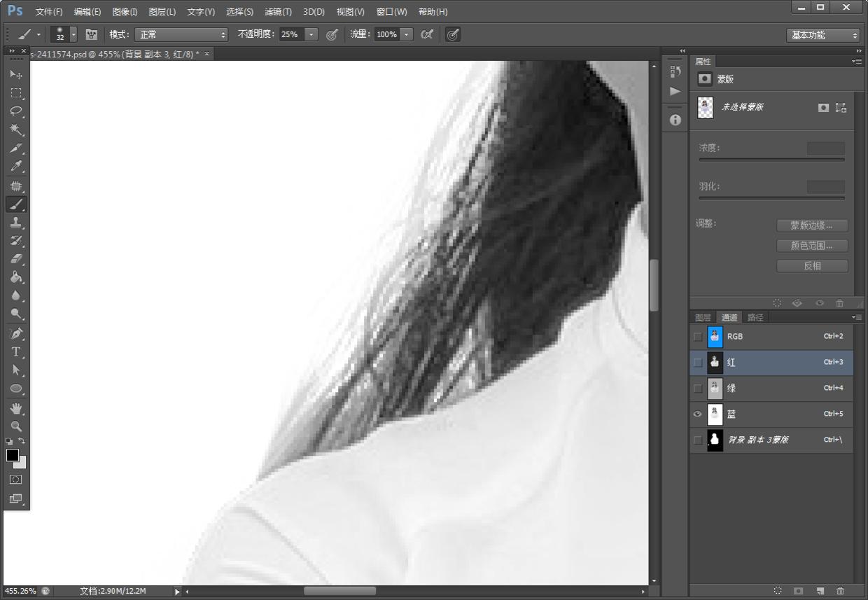This screenshot has height=600, width=868.
Task: Show the RGB composite channel
Action: coord(697,337)
